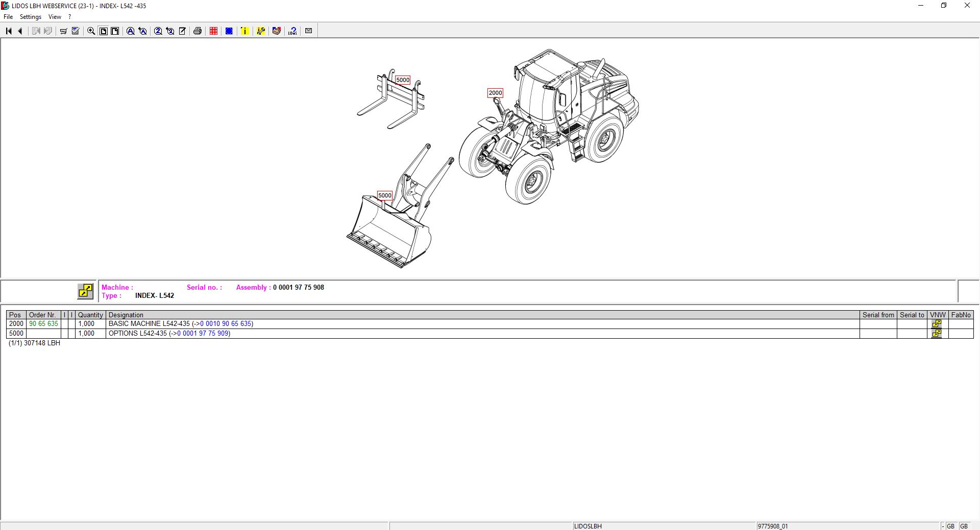Toggle the active single-page view mode

pyautogui.click(x=103, y=31)
